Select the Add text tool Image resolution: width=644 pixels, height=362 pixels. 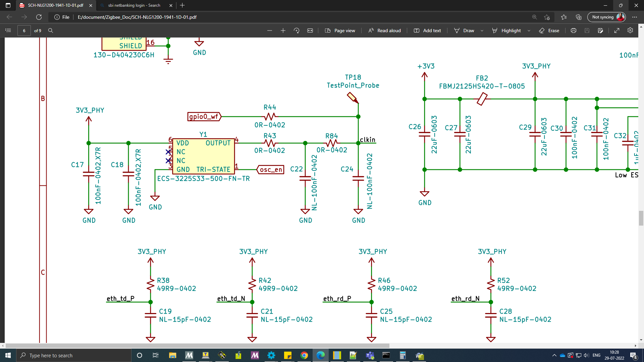pos(427,31)
